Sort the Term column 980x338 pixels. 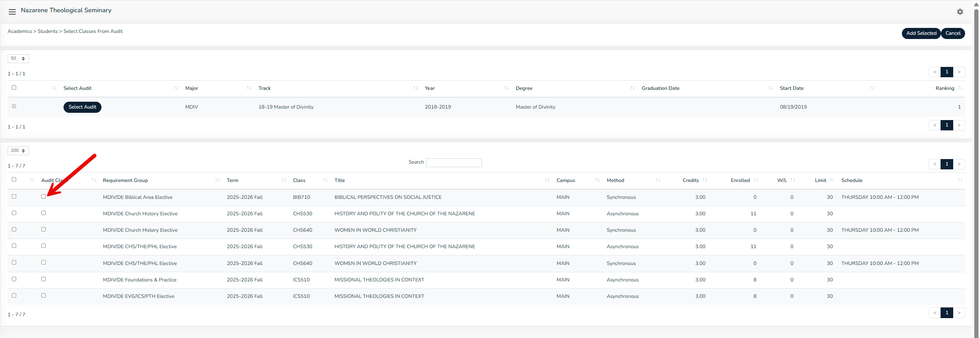(283, 180)
